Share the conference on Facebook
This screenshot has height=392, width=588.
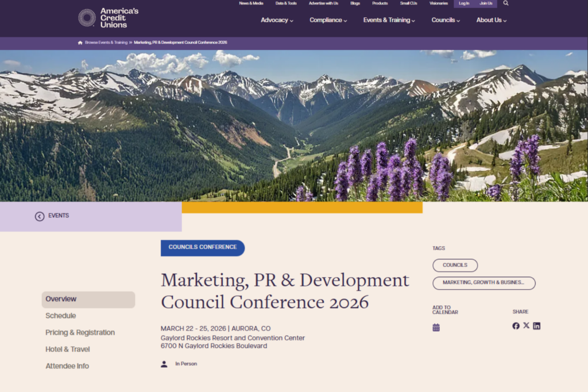[x=516, y=325]
